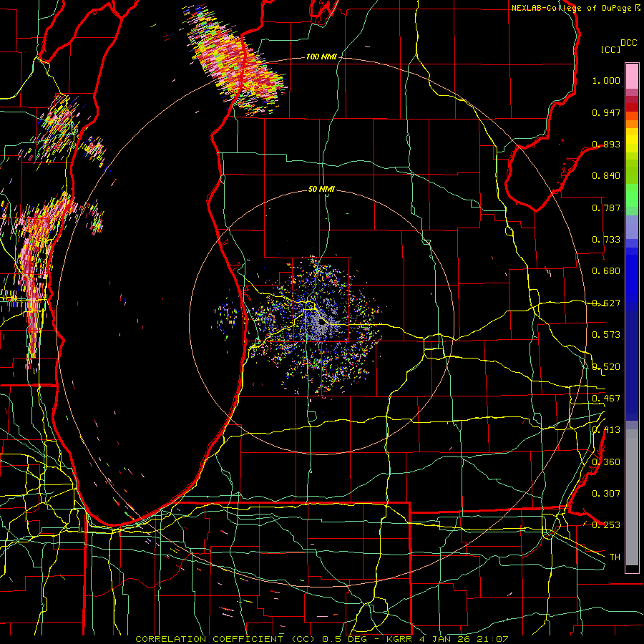
Task: Click the KGRR station identifier in caption
Action: pos(399,639)
